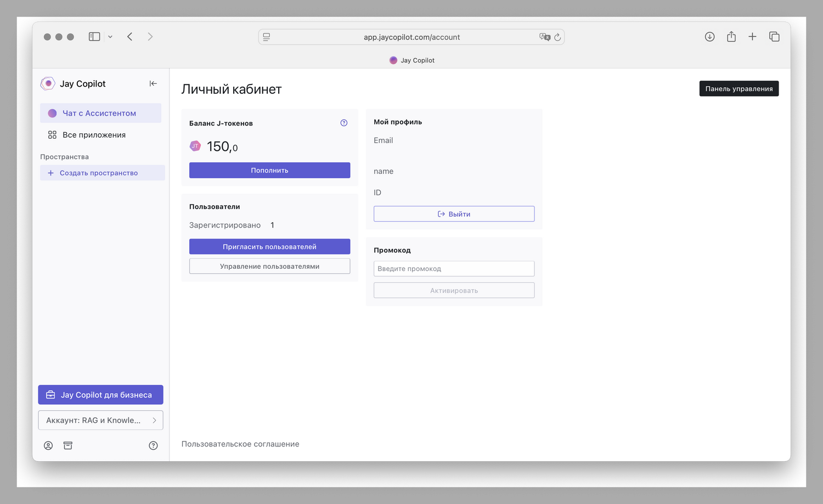Click the Мой профиль heading
Screen dimensions: 823x504
[x=398, y=122]
